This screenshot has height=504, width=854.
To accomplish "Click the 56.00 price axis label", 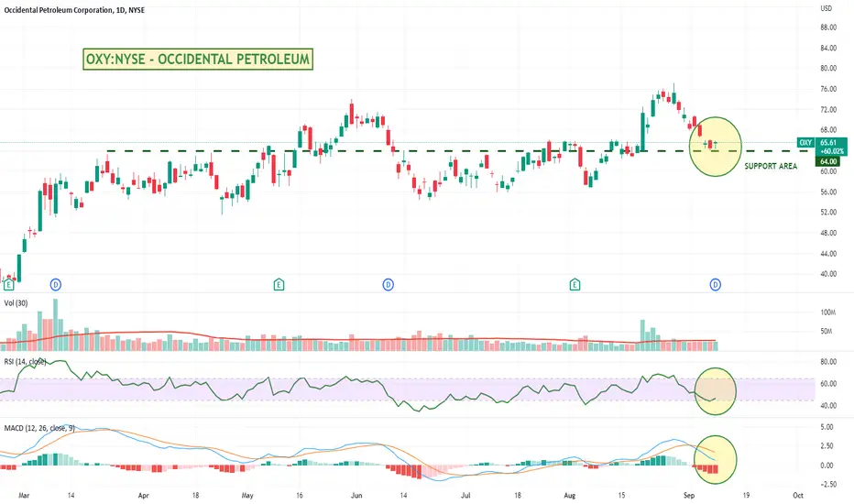I will point(827,192).
